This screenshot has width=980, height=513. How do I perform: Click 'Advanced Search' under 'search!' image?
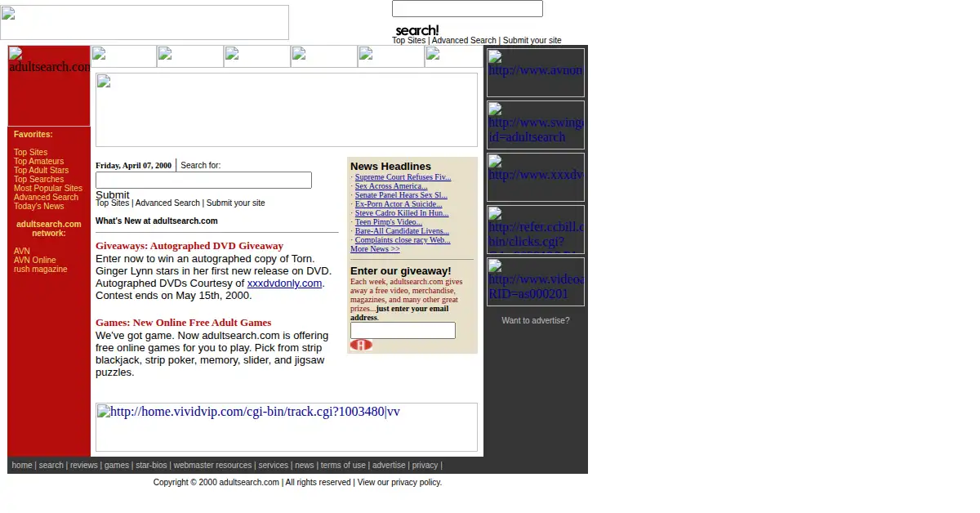(x=464, y=40)
